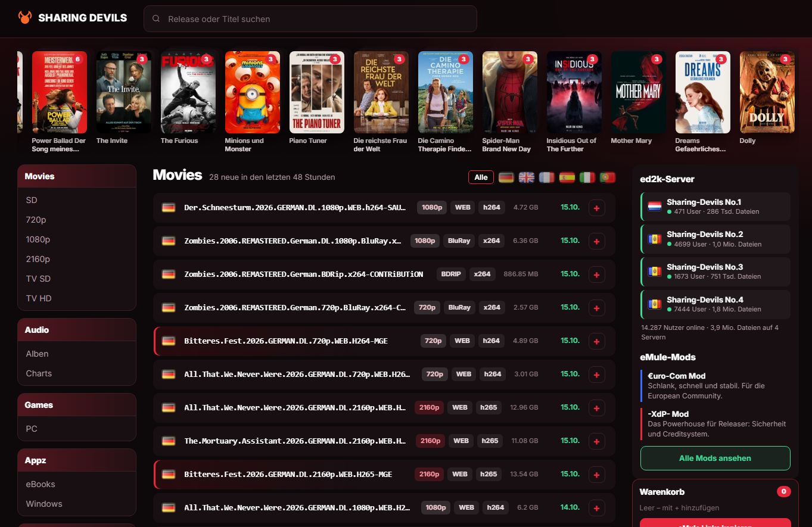Click flag icon of Sharing-Devils No.4
Image resolution: width=812 pixels, height=527 pixels.
point(655,304)
